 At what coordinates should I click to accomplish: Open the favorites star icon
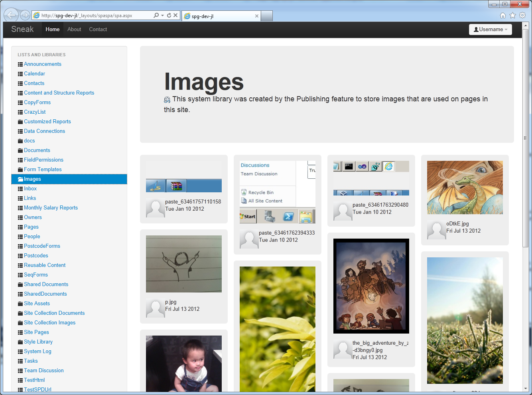512,16
